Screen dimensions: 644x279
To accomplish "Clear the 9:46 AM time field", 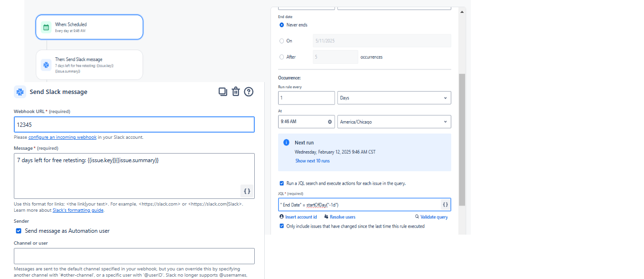I will [x=330, y=122].
